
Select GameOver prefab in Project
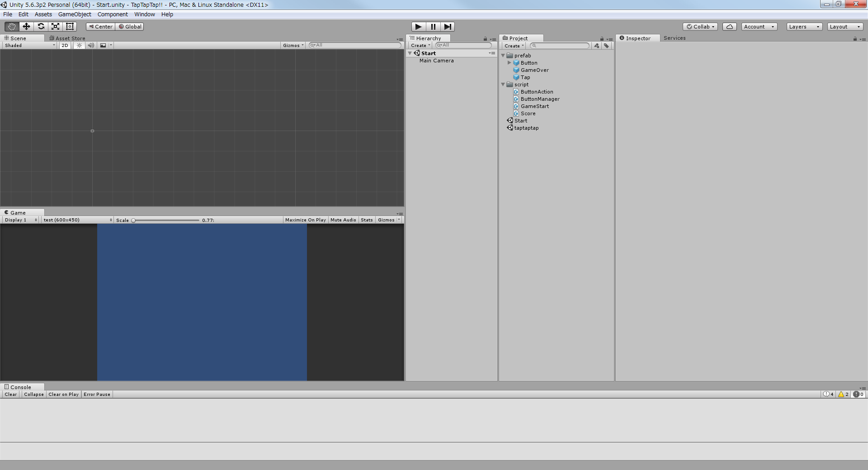[x=534, y=70]
